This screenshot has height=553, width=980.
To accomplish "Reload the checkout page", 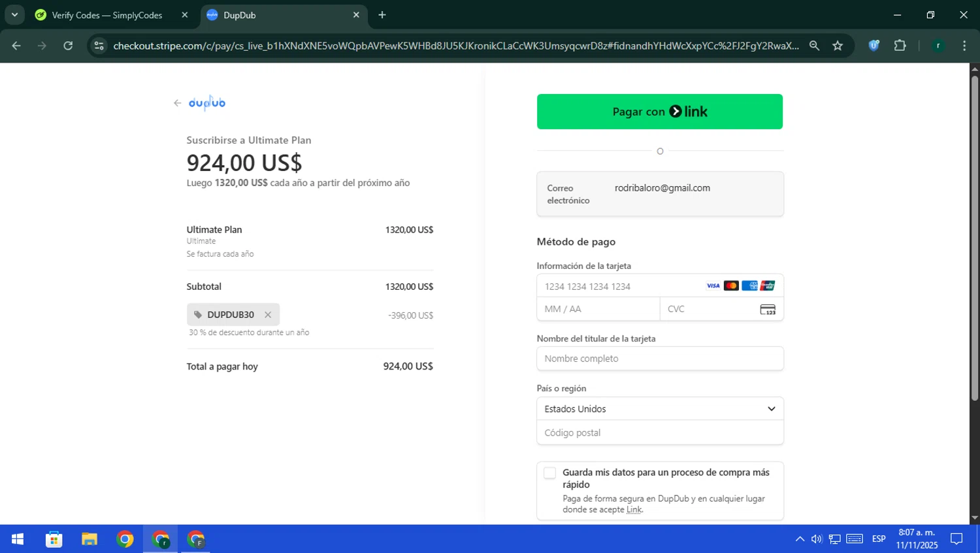I will [x=68, y=46].
